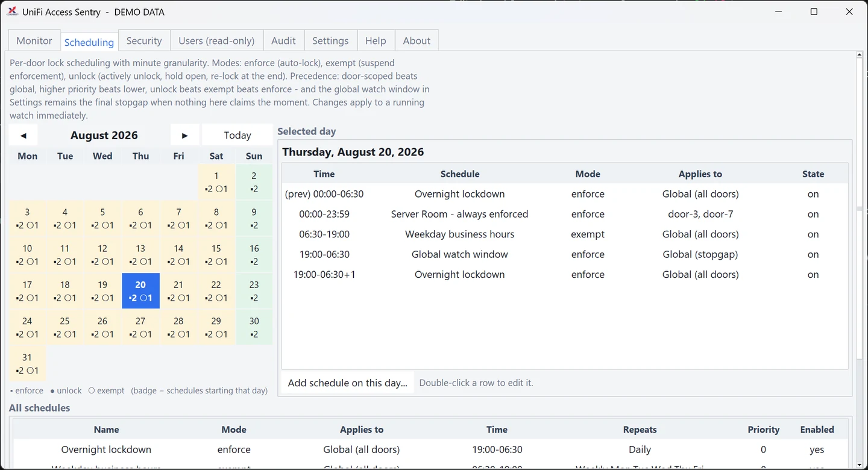Select the 19:00-06:30+1 Overnight lockdown row

[x=565, y=274]
